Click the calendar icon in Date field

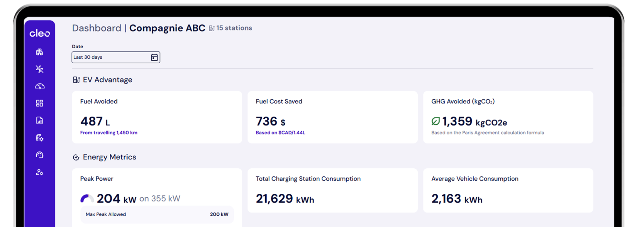point(155,57)
